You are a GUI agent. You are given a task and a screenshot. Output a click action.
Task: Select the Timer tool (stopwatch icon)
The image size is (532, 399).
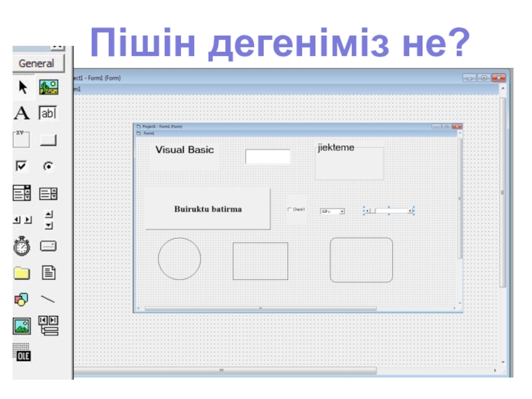tap(22, 246)
